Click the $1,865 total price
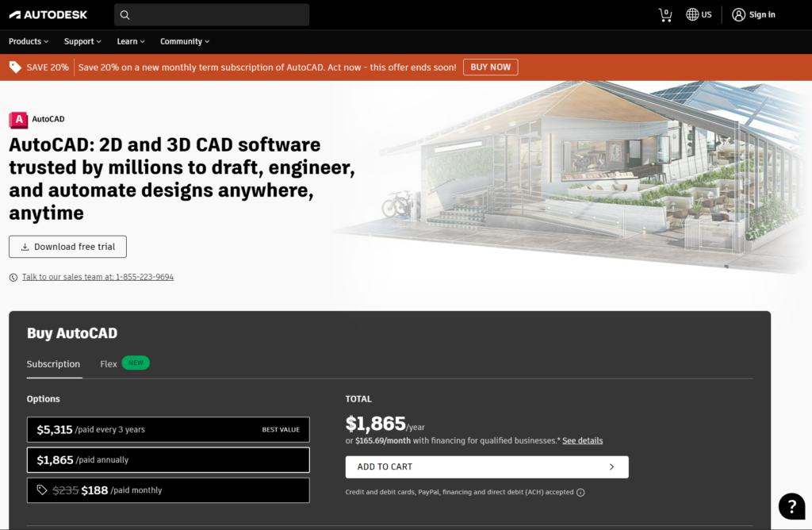 [x=375, y=424]
